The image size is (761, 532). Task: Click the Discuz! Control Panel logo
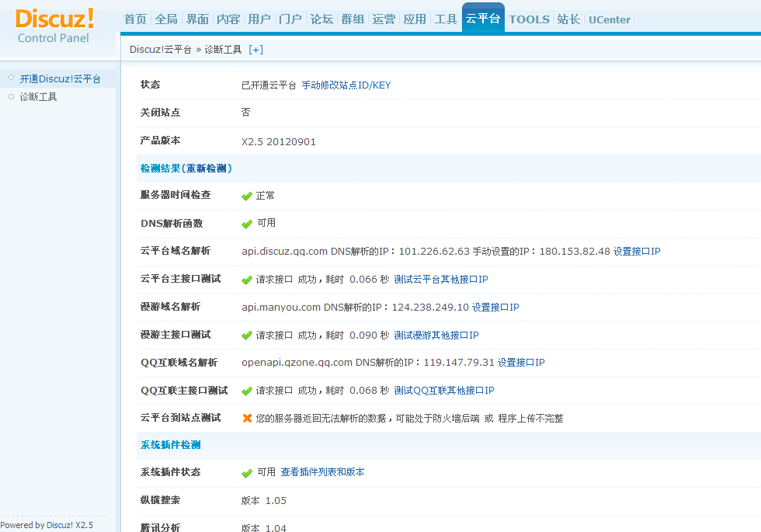54,26
